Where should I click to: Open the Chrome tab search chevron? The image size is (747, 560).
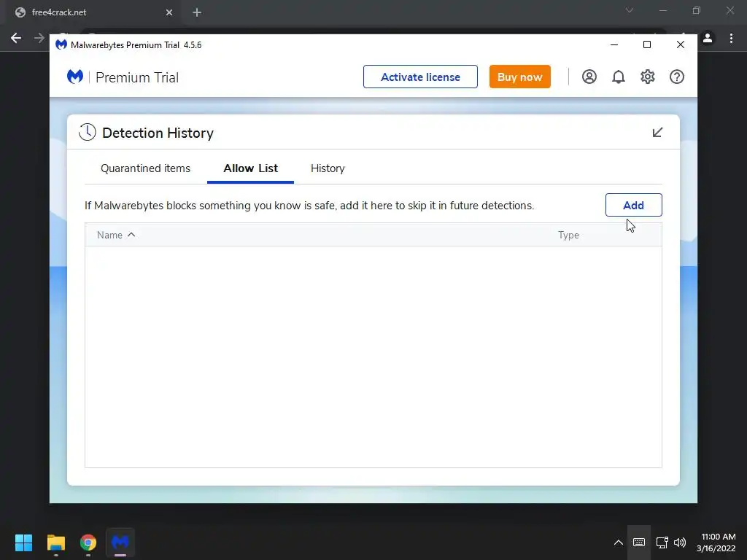tap(630, 10)
